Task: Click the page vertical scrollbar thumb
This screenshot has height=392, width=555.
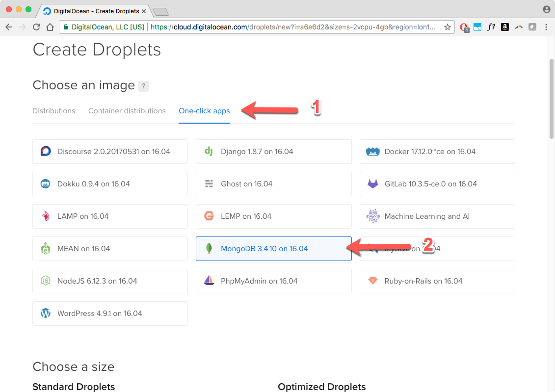Action: (551, 99)
